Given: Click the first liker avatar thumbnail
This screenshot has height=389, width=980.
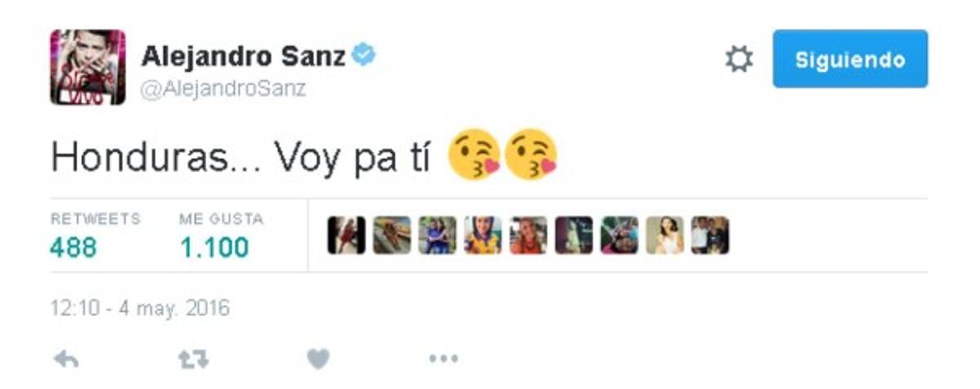Looking at the screenshot, I should (x=346, y=235).
